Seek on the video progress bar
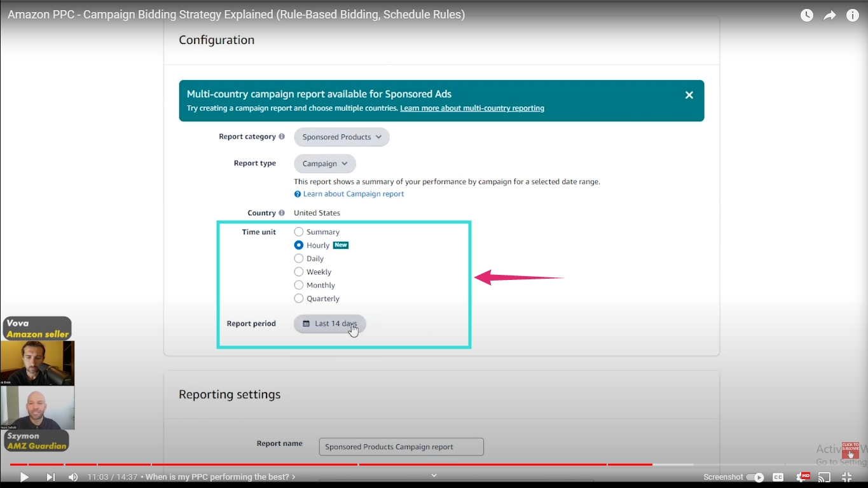The image size is (868, 488). click(434, 464)
